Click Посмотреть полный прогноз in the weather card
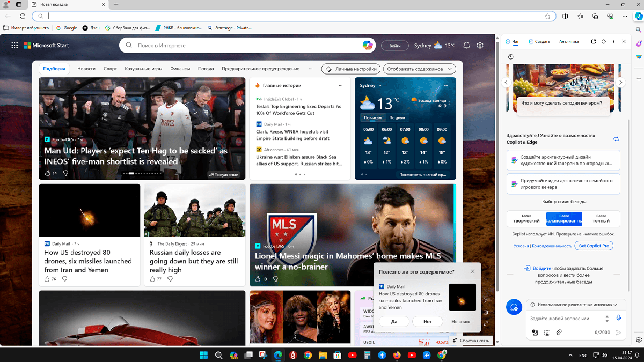The image size is (644, 362). (422, 174)
